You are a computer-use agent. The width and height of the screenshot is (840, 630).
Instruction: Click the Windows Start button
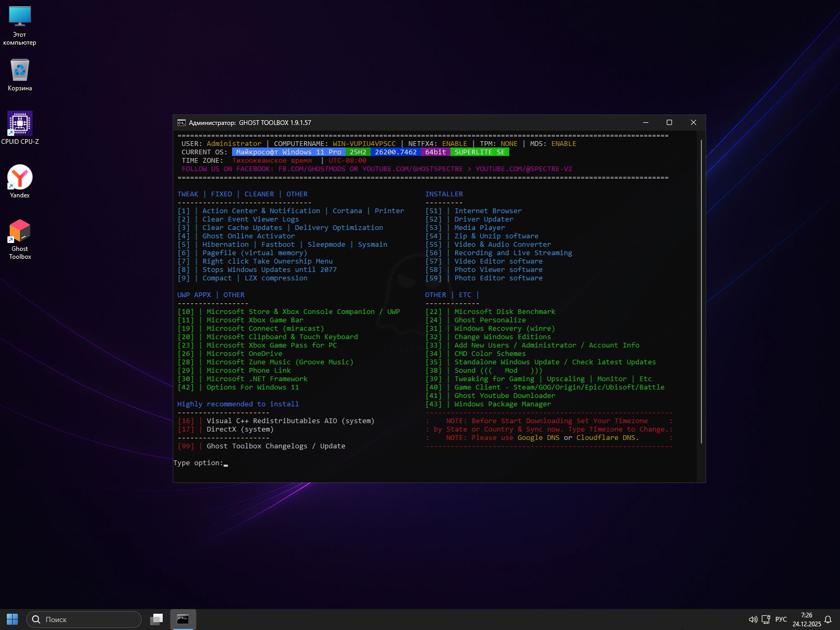pos(12,619)
